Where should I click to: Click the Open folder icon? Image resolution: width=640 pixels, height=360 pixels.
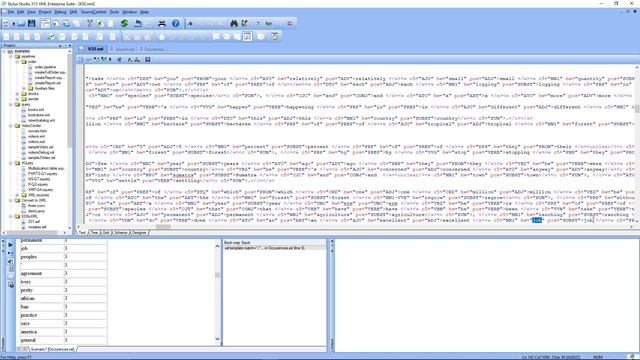(x=21, y=23)
